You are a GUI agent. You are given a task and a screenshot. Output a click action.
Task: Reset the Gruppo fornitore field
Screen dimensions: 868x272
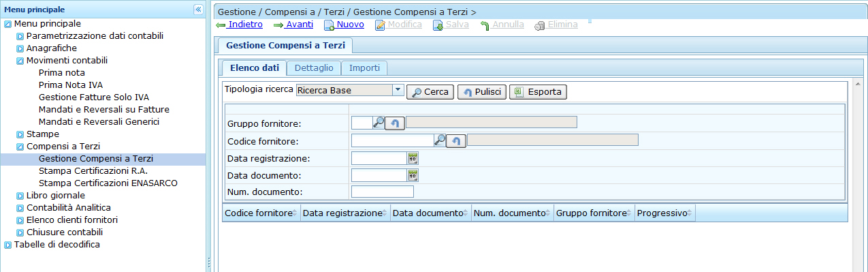395,123
